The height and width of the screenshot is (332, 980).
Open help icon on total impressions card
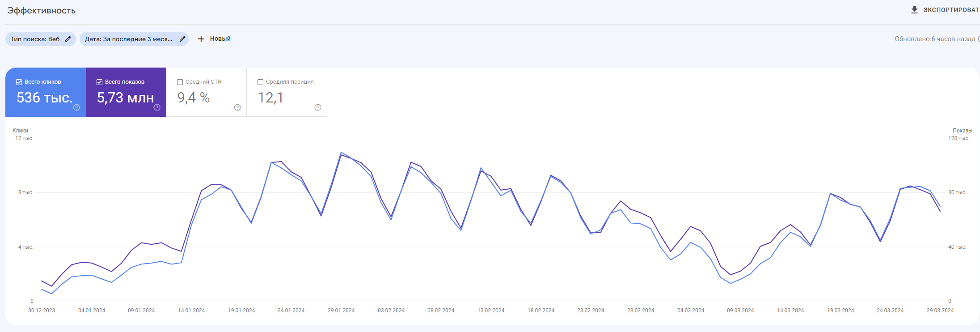[157, 107]
